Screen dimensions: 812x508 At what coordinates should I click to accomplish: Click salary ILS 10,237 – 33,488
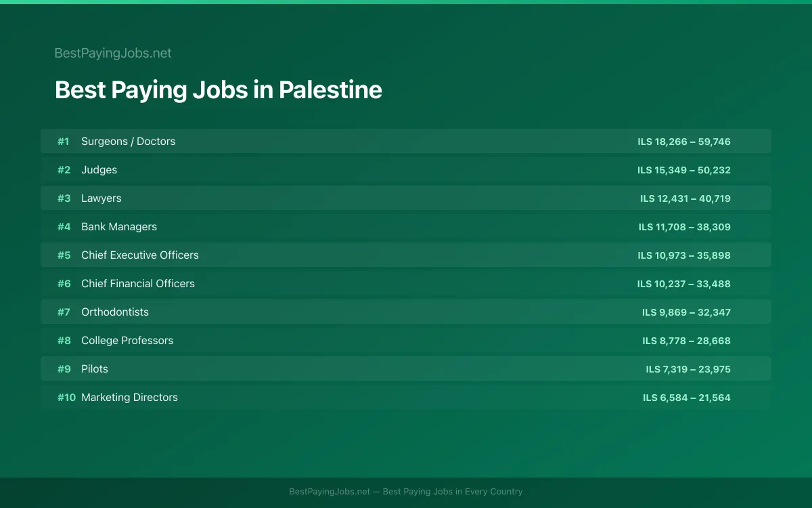(684, 284)
